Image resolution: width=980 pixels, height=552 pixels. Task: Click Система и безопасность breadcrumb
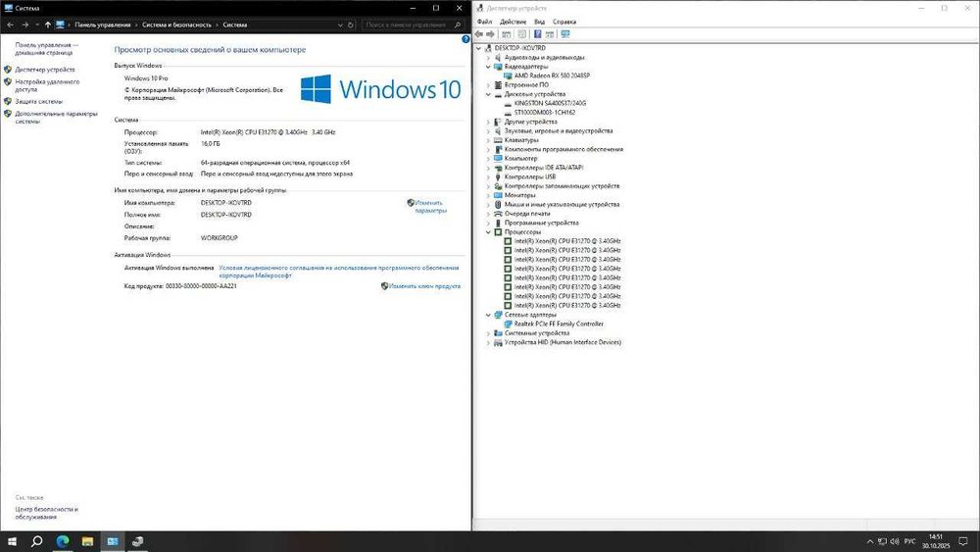[x=176, y=25]
